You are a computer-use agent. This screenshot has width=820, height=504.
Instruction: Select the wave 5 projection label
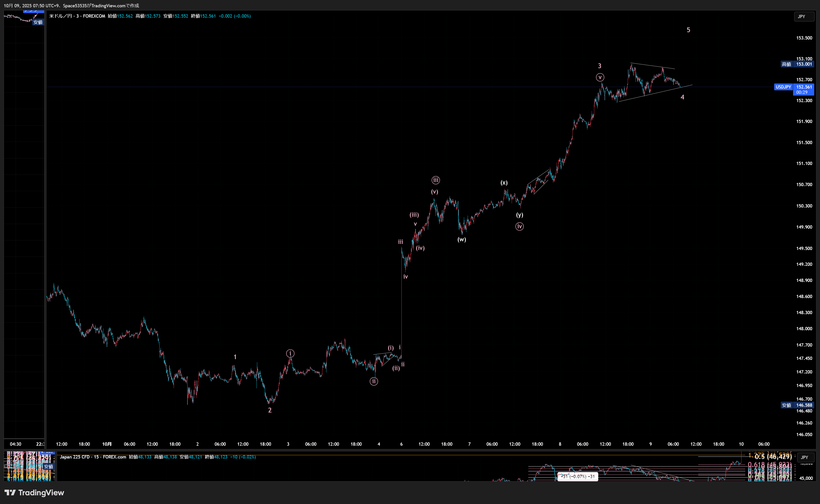click(688, 30)
